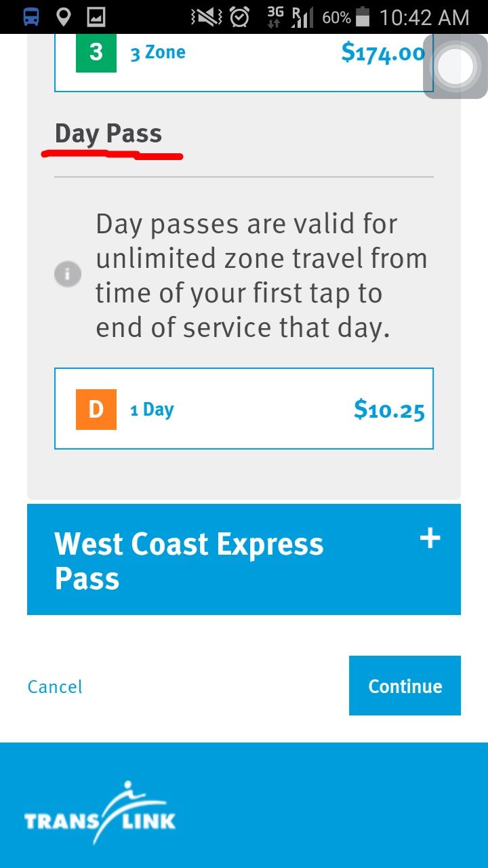Expand the West Coast Express Pass section
The height and width of the screenshot is (868, 488).
pos(244,559)
